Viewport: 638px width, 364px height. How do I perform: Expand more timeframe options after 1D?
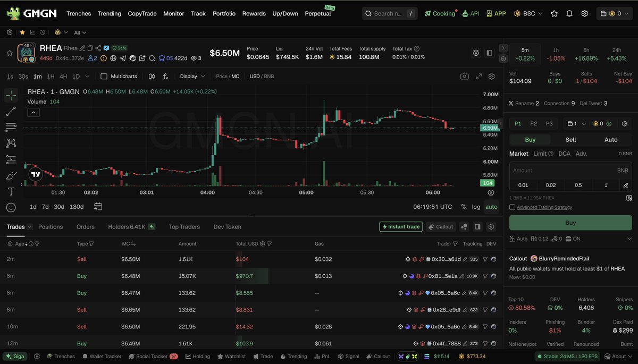tap(87, 77)
